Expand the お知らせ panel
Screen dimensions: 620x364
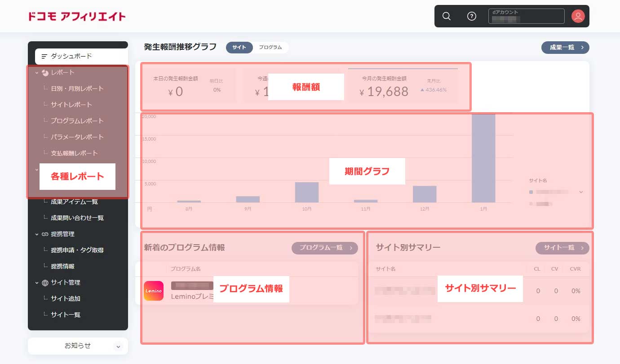tap(118, 346)
